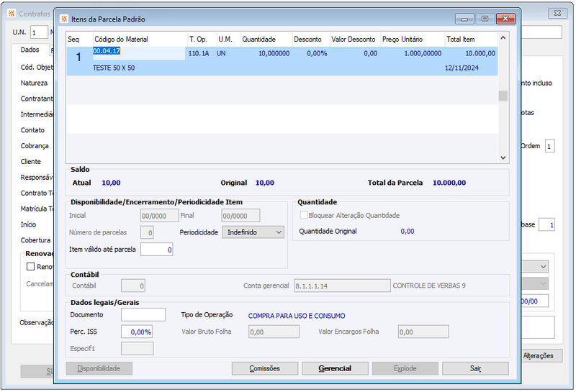Open the upper dropdown in Contratos window right side
The image size is (576, 392).
[x=543, y=266]
